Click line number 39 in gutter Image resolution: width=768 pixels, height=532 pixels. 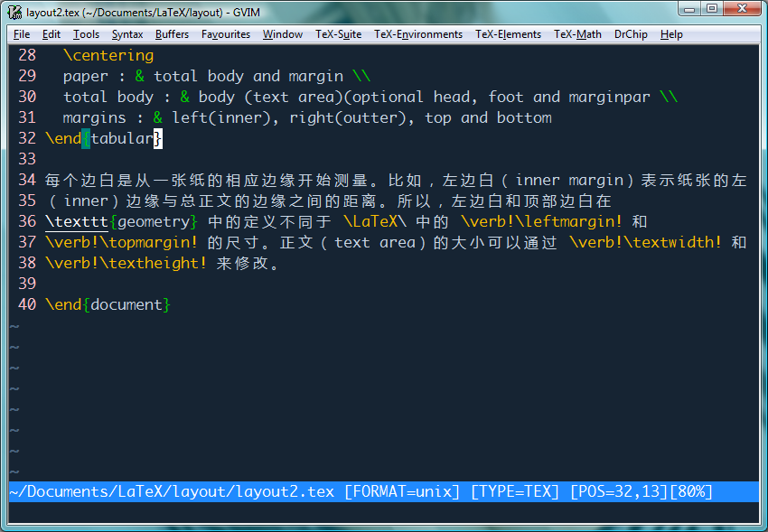pyautogui.click(x=27, y=284)
